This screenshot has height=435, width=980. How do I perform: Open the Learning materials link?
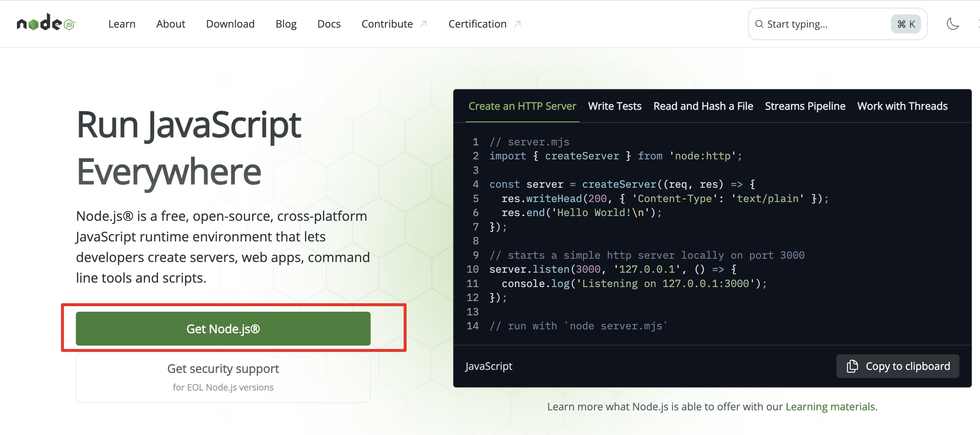(x=830, y=407)
